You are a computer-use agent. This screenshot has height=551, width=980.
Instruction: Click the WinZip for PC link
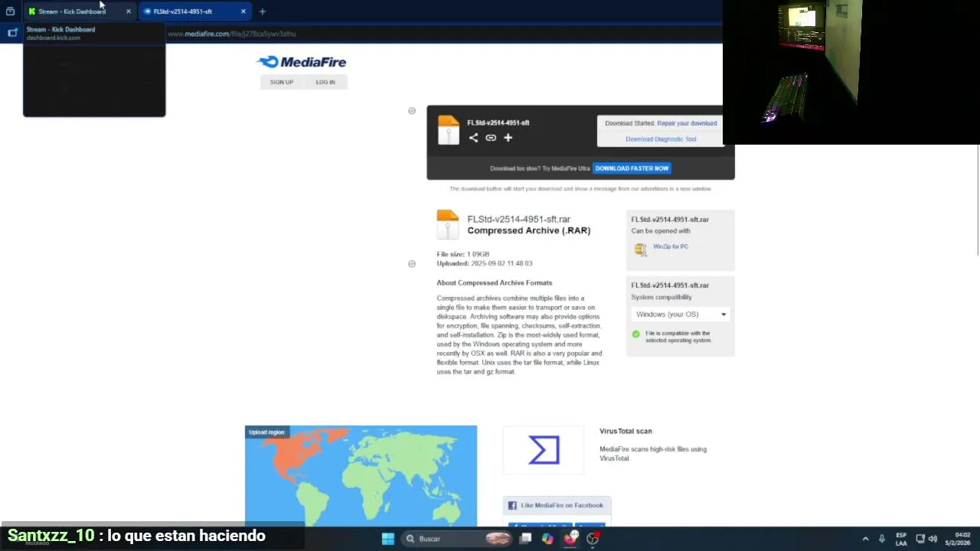point(671,246)
